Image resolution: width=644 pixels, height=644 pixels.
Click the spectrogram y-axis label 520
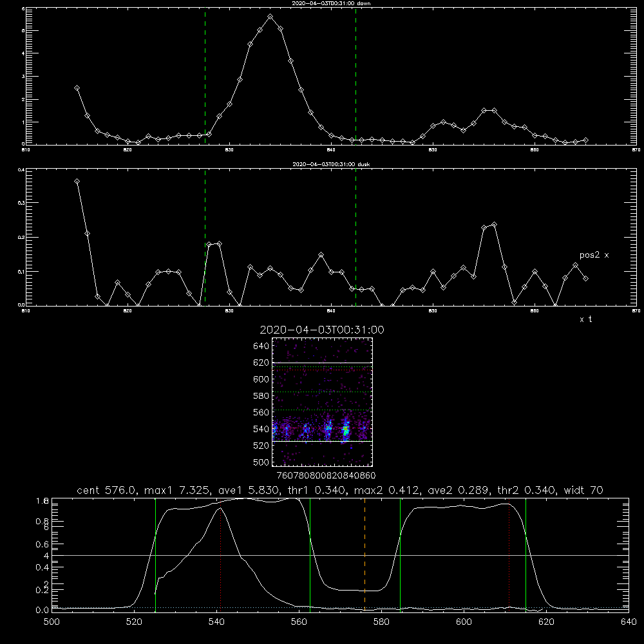pyautogui.click(x=261, y=446)
